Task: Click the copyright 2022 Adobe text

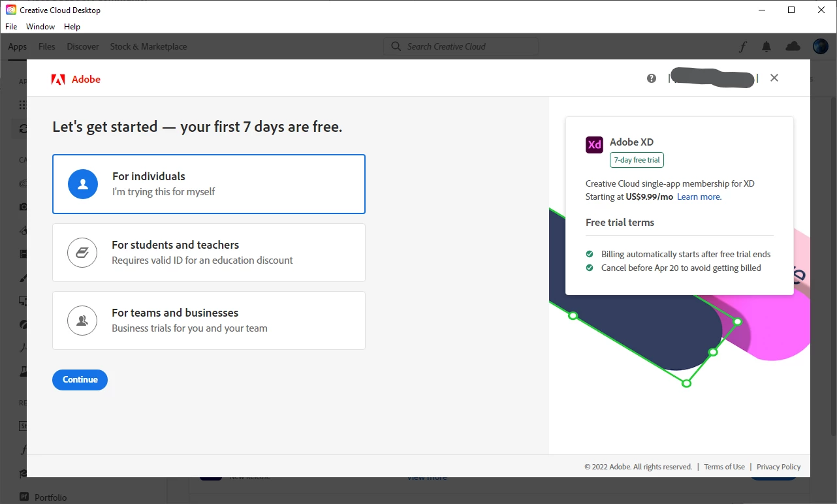Action: [638, 467]
